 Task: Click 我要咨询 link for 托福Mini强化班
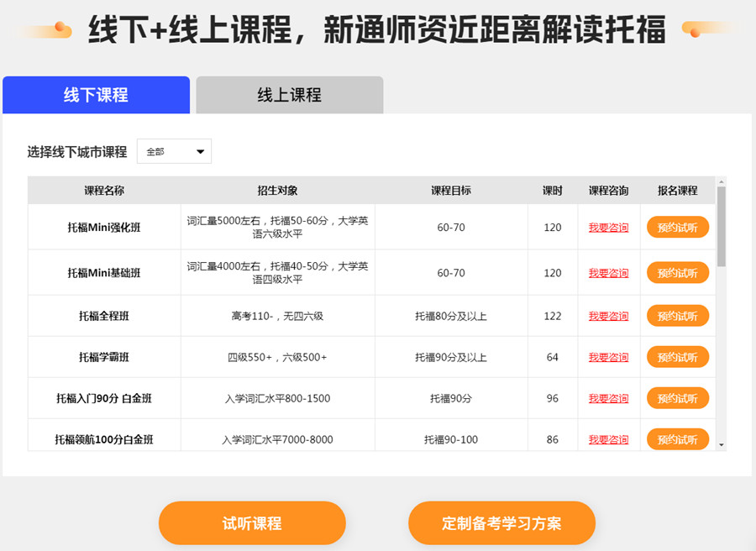click(x=608, y=228)
